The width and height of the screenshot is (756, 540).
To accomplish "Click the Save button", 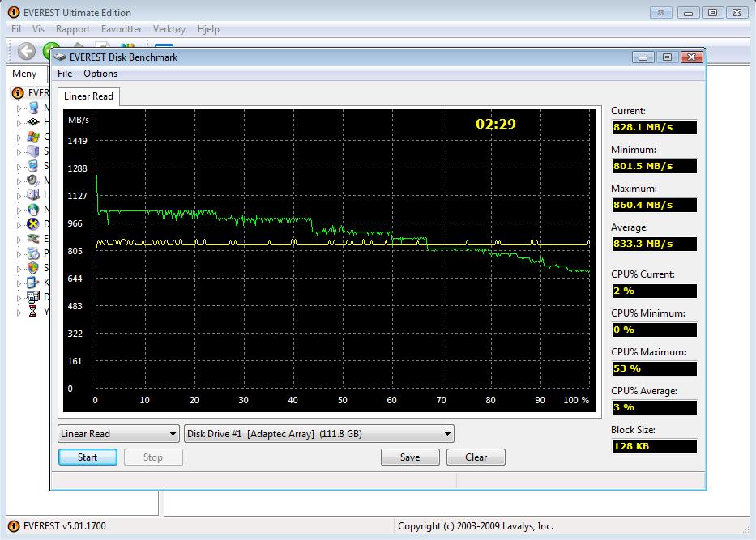I will click(x=410, y=457).
